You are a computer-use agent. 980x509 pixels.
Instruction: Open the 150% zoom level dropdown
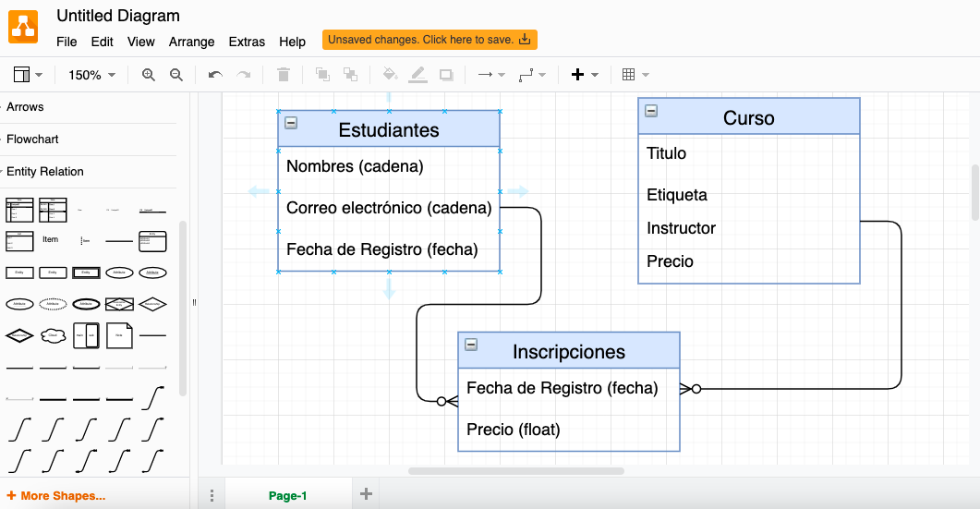[x=91, y=75]
